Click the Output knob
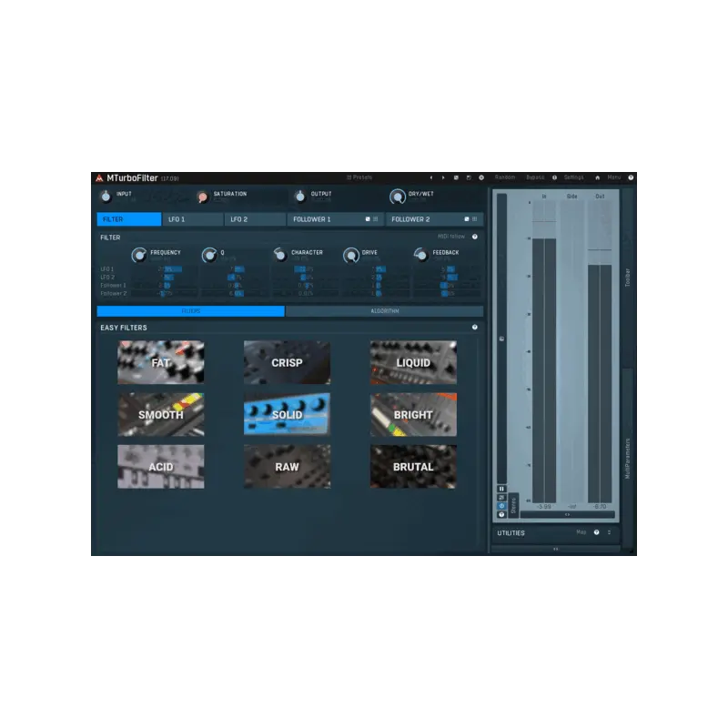The image size is (728, 728). click(300, 197)
